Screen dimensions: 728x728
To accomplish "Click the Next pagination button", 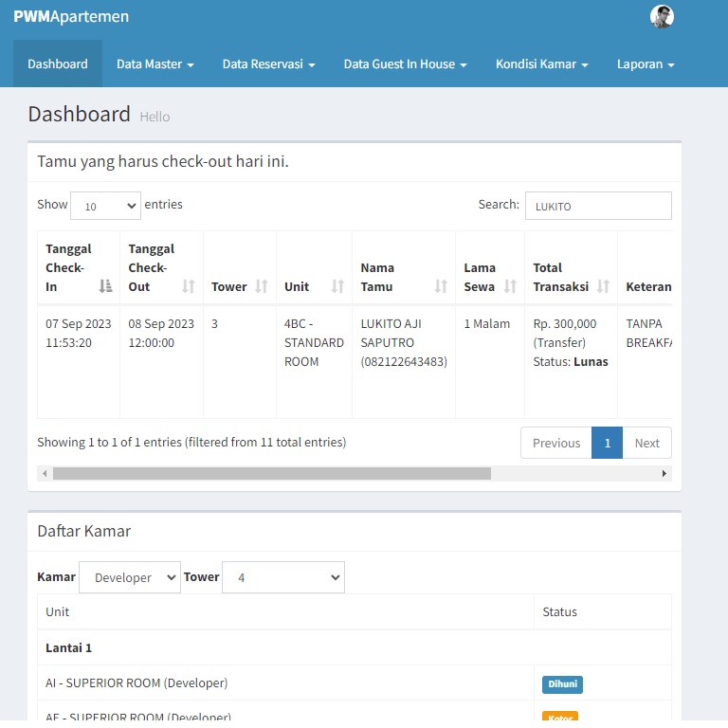I will click(x=646, y=443).
